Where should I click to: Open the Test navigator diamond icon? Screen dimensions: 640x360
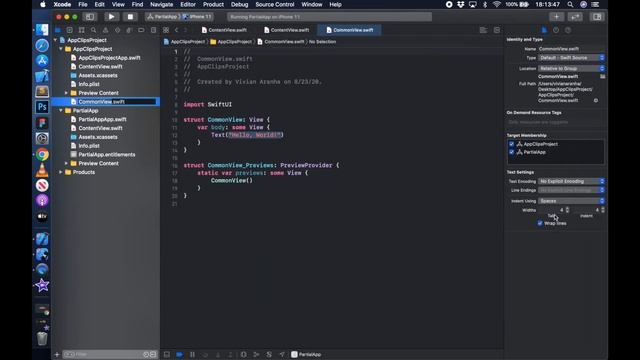coord(118,30)
